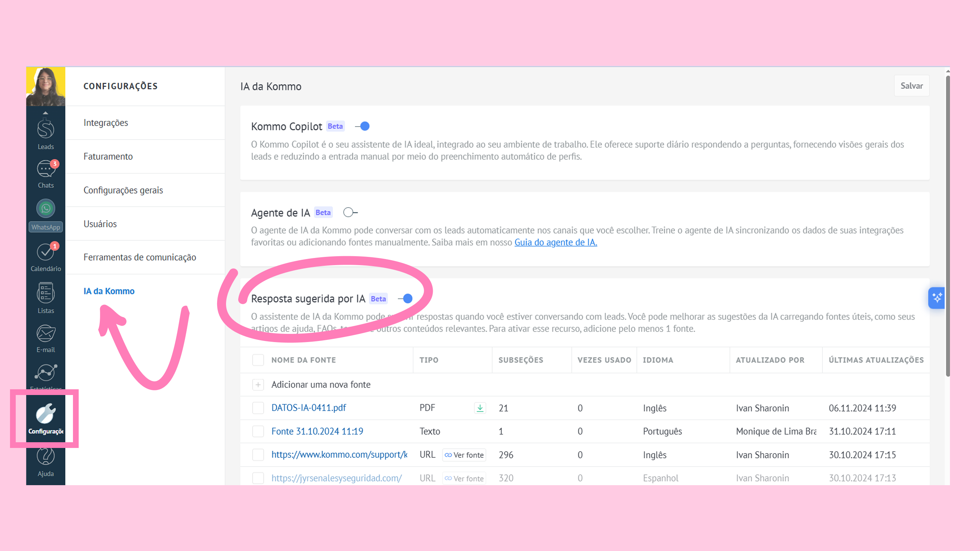Click the 31.10.2024 17:11 date cell
This screenshot has height=551, width=980.
(x=862, y=431)
